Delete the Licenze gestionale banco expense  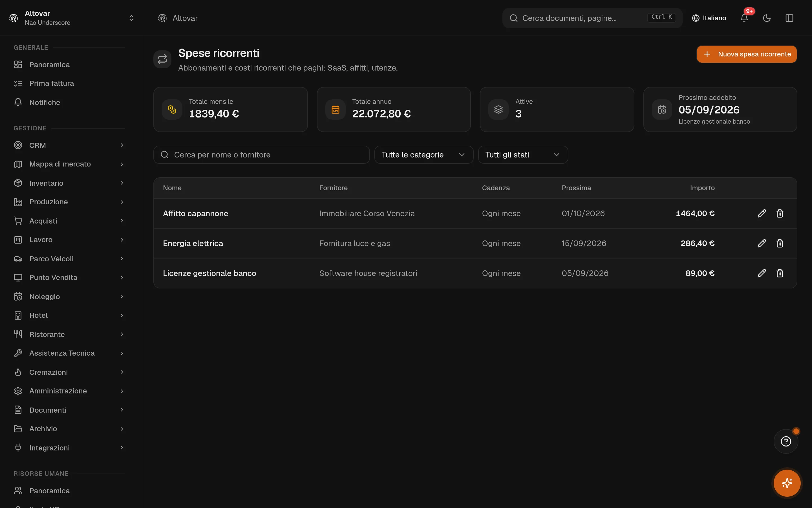[x=780, y=273]
